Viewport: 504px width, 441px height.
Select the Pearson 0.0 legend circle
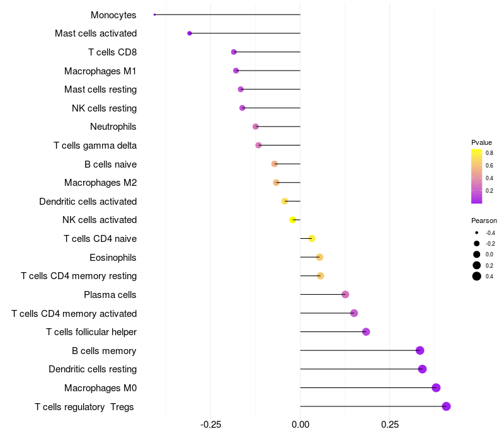coord(477,255)
